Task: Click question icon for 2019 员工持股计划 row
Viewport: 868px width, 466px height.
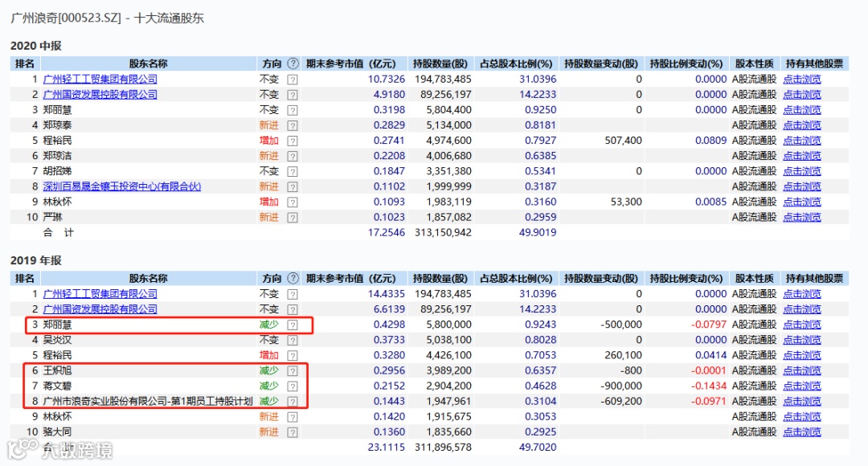Action: [x=293, y=401]
